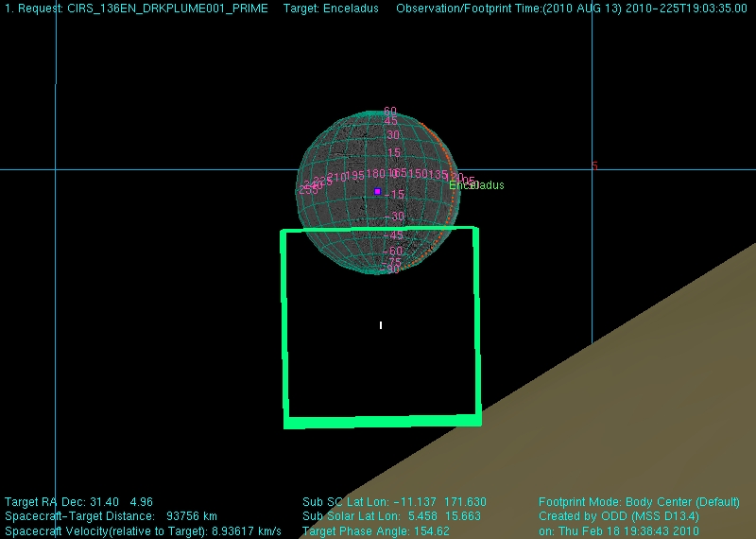Image resolution: width=756 pixels, height=539 pixels.
Task: Click the red '5' axis label
Action: [x=594, y=166]
